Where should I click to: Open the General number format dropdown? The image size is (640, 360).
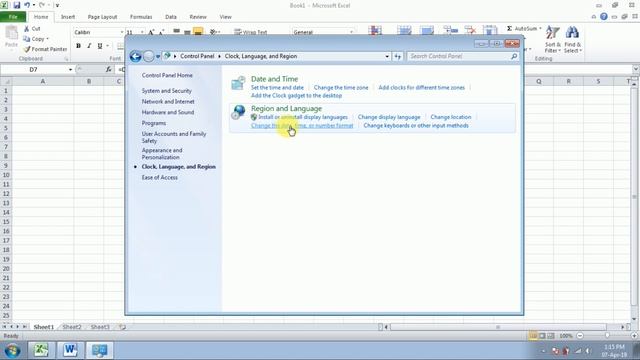pyautogui.click(x=351, y=32)
